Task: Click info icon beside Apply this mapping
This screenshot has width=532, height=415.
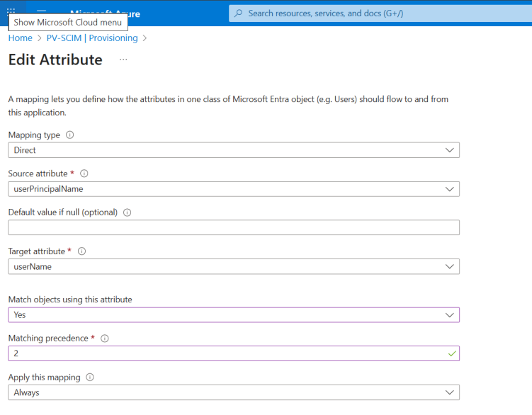Action: [90, 377]
